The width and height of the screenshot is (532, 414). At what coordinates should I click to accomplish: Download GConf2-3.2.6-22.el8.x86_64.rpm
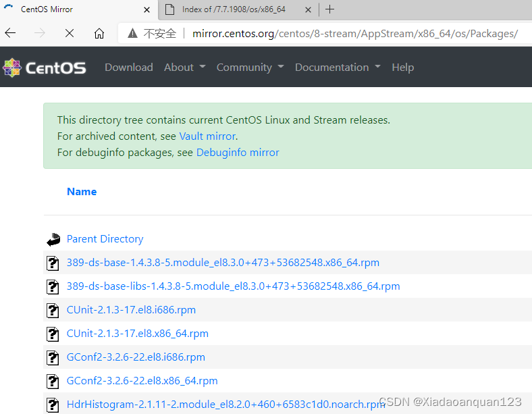tap(142, 381)
